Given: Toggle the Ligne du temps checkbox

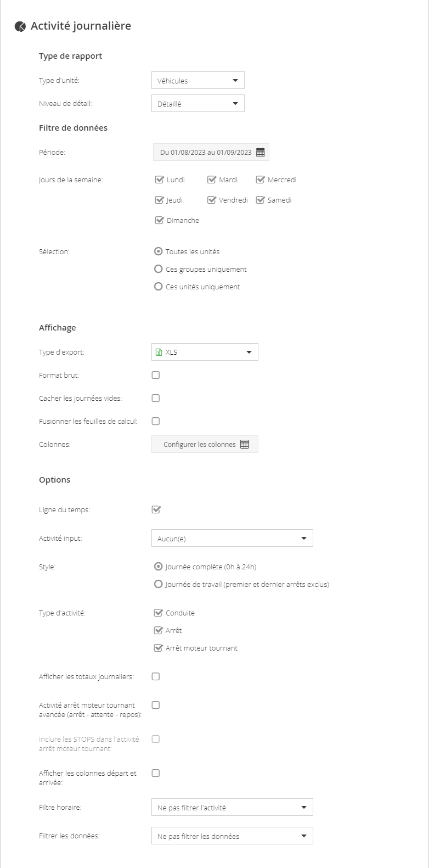Looking at the screenshot, I should 156,509.
